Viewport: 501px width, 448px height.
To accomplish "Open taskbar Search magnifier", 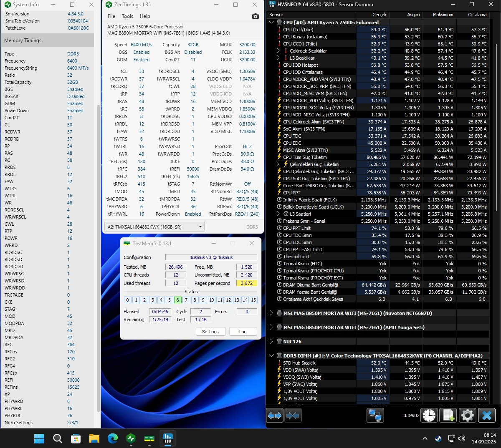I will click(57, 438).
